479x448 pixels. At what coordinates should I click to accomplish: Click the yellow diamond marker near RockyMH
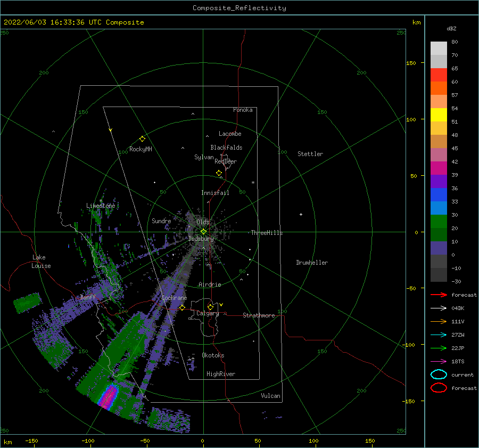pyautogui.click(x=142, y=139)
